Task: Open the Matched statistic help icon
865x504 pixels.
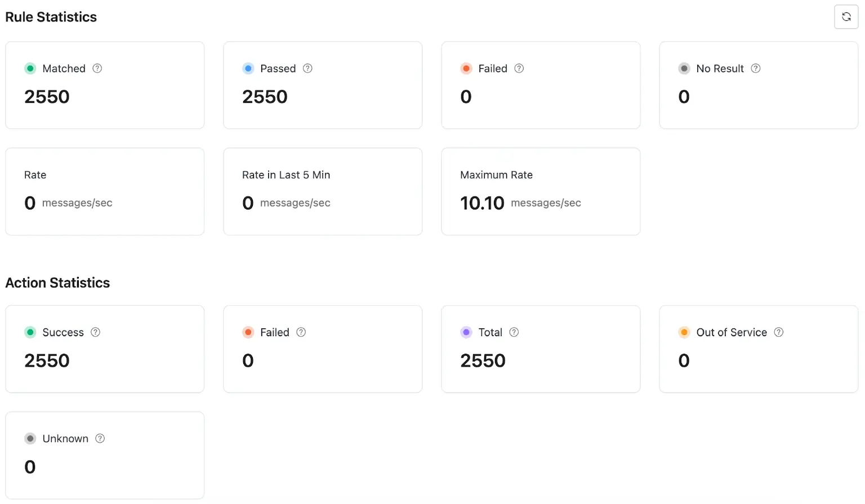Action: coord(96,68)
